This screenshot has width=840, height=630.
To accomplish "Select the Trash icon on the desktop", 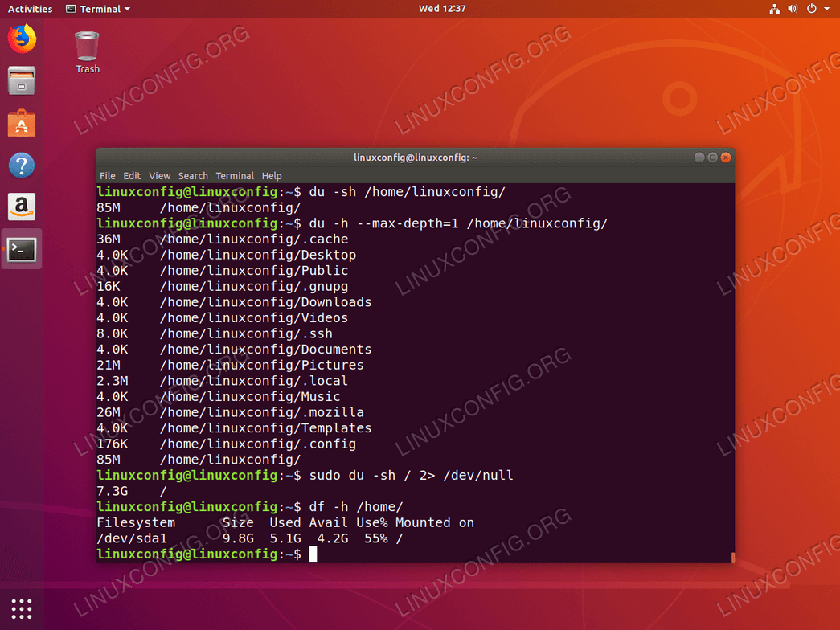I will point(87,52).
